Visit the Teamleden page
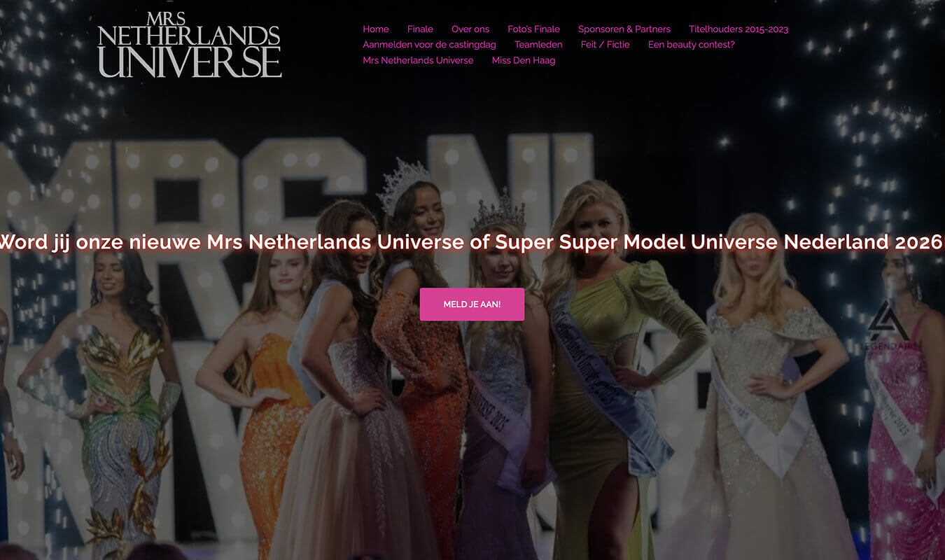This screenshot has width=945, height=560. (x=538, y=45)
